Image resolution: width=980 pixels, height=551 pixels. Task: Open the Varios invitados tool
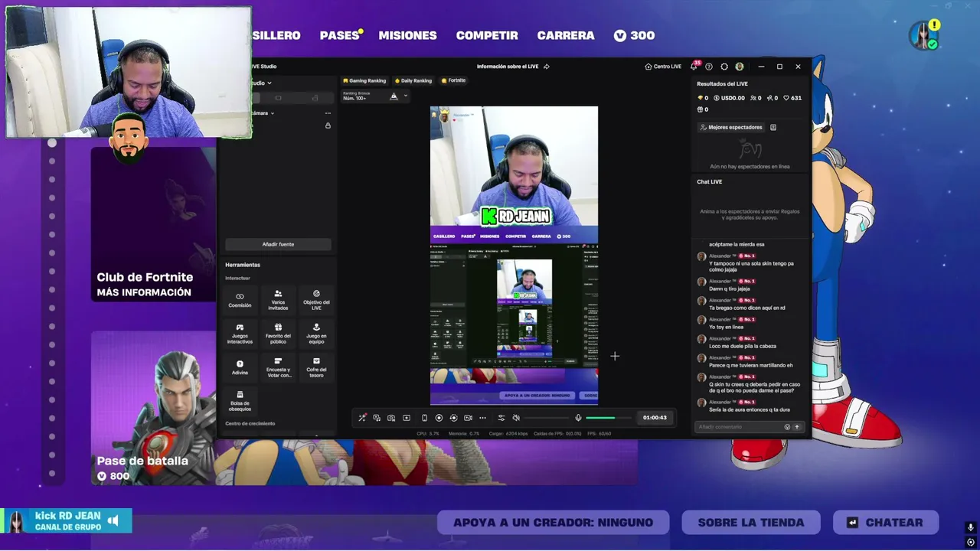(278, 299)
